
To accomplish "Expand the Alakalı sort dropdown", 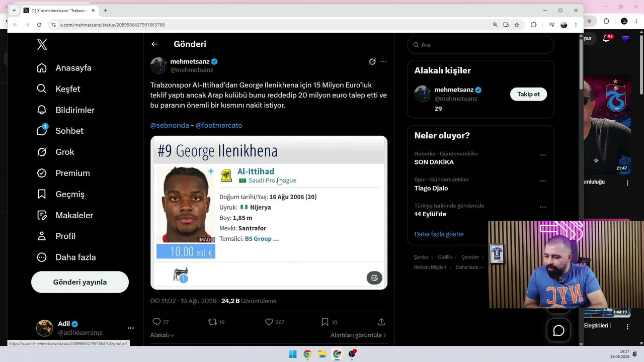I will 162,335.
